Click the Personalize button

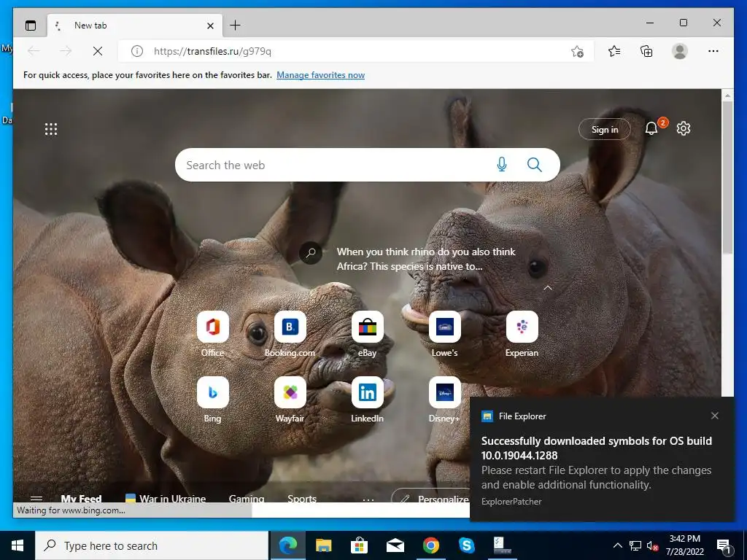(430, 496)
